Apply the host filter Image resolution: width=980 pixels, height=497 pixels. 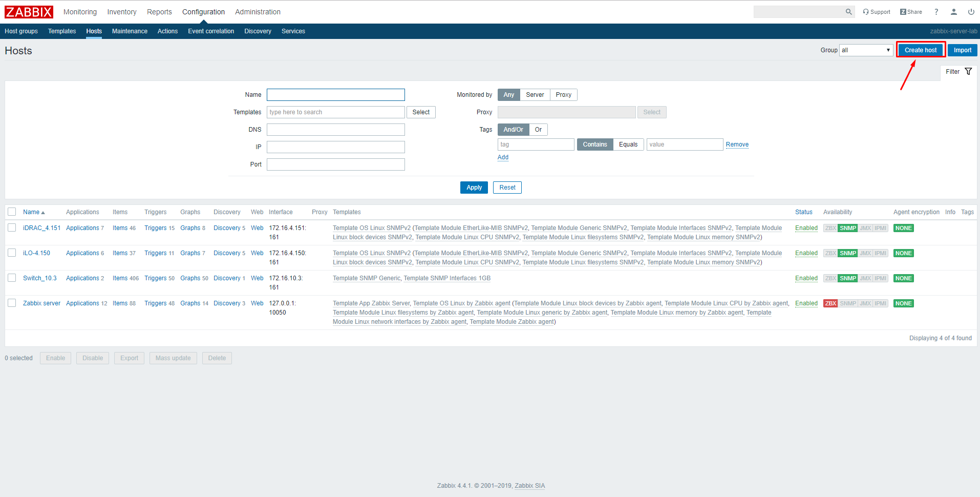pos(474,188)
